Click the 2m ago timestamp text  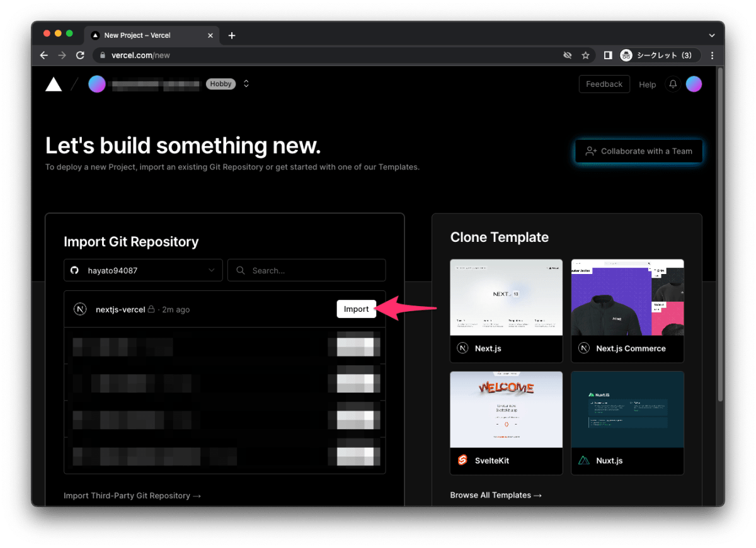(x=176, y=309)
